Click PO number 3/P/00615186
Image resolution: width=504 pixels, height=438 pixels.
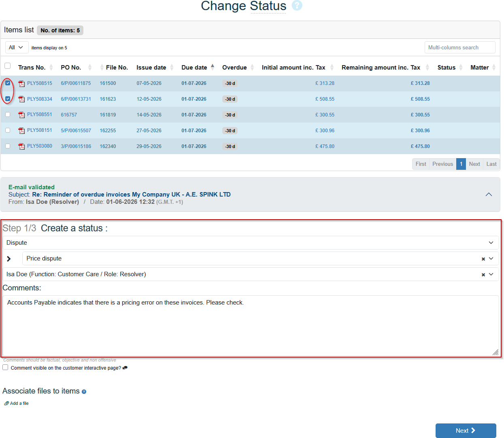click(x=76, y=146)
